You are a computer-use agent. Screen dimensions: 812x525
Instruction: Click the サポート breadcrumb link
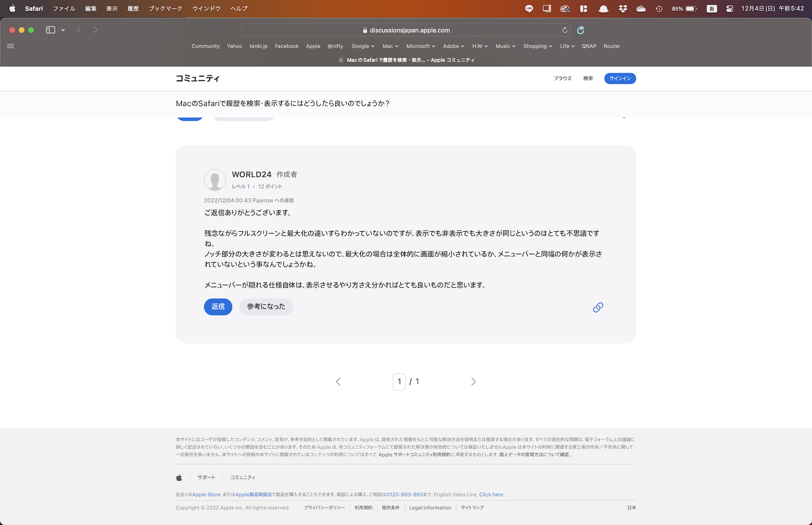pos(206,478)
